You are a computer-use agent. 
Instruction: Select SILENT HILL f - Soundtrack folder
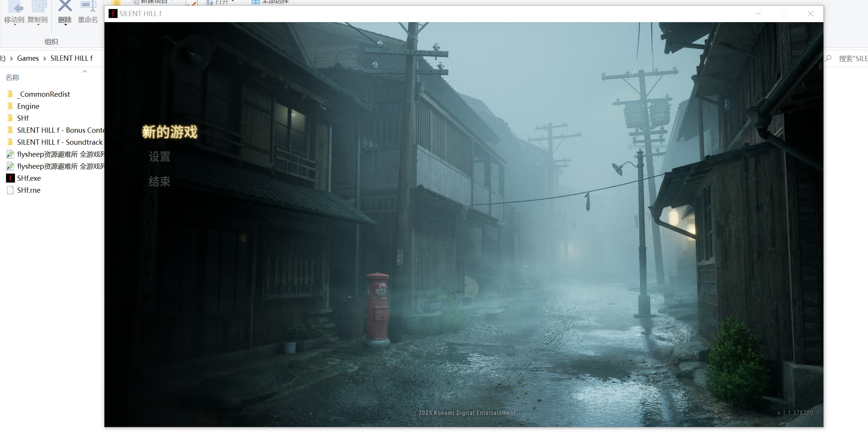60,142
